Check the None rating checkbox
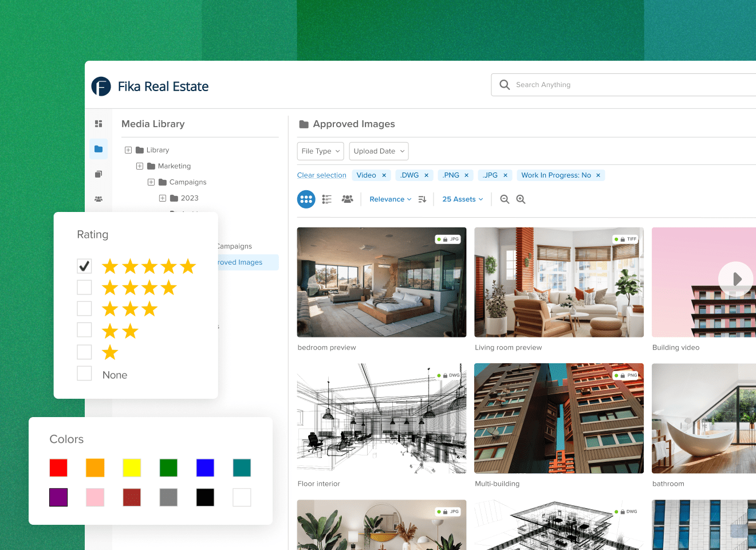Image resolution: width=756 pixels, height=550 pixels. tap(84, 374)
